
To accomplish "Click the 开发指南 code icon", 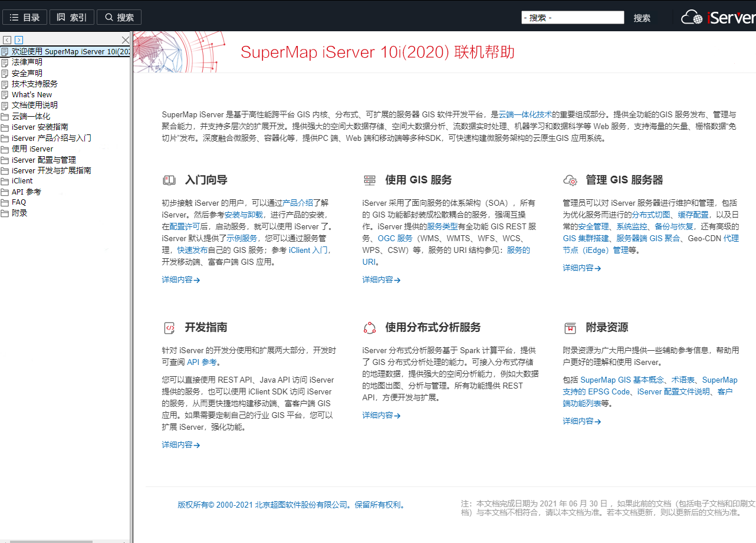I will pos(169,328).
